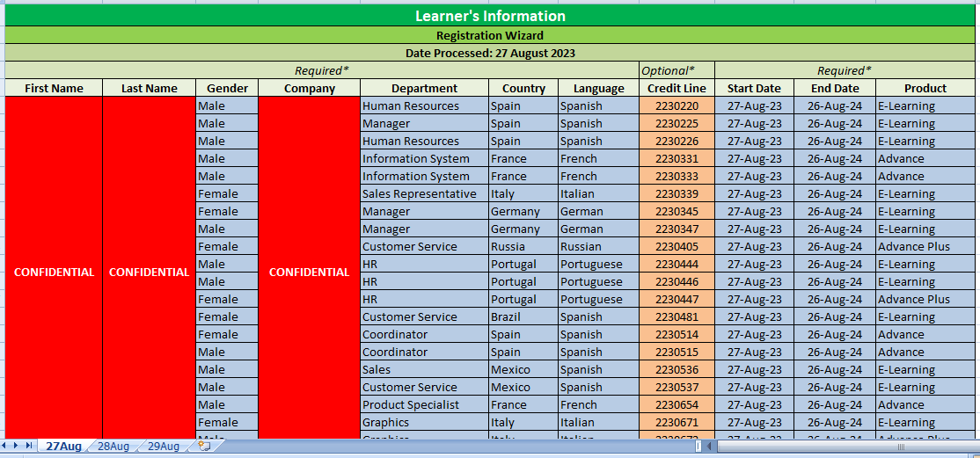Select credit line cell 2230339
This screenshot has height=458, width=980.
point(676,193)
